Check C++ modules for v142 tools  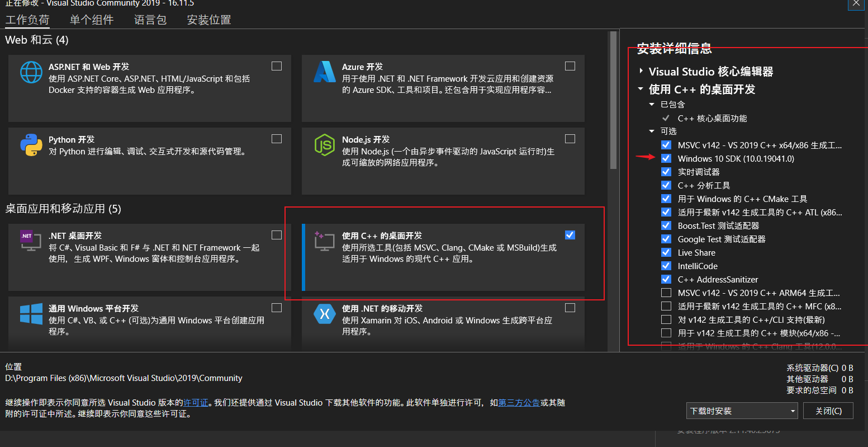click(666, 333)
